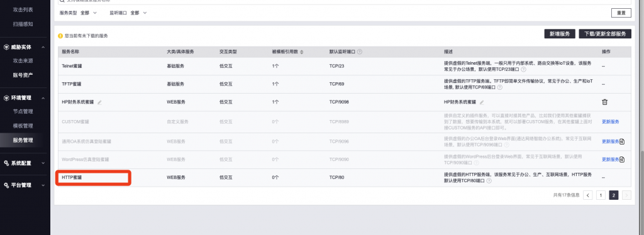Click the 新增服务 button
The height and width of the screenshot is (235, 644).
point(559,34)
